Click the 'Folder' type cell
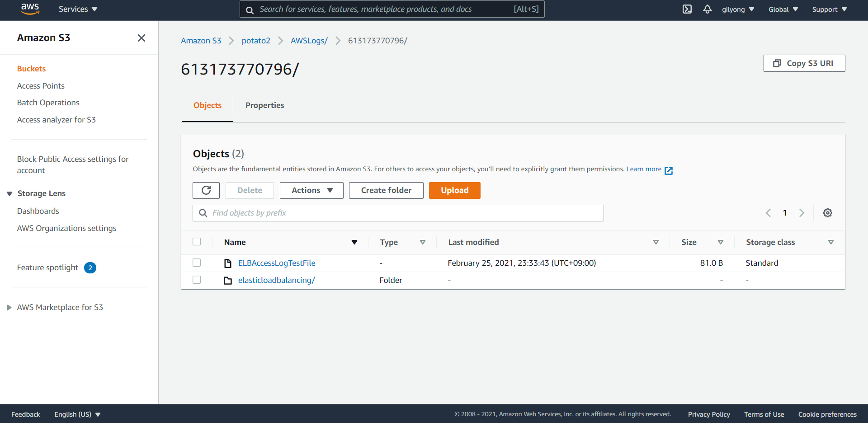 click(391, 280)
